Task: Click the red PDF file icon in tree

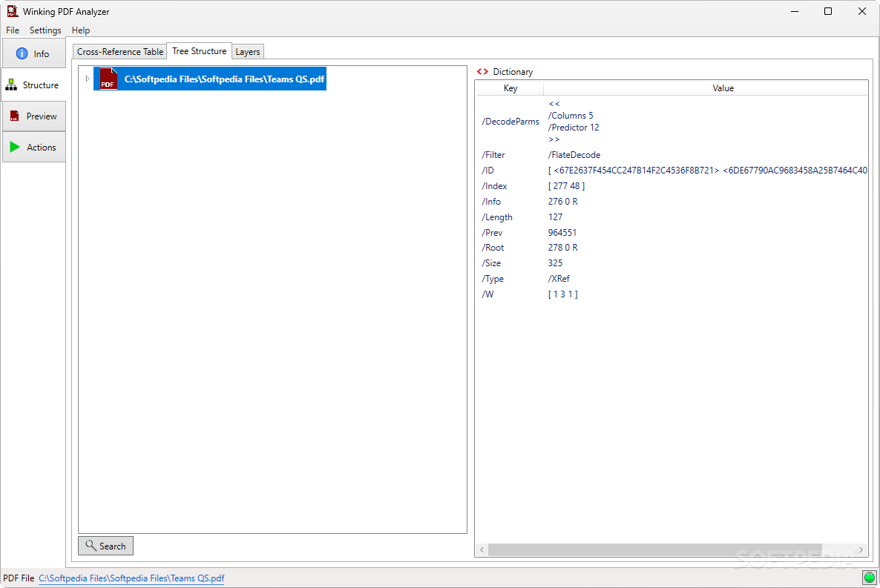Action: tap(108, 79)
